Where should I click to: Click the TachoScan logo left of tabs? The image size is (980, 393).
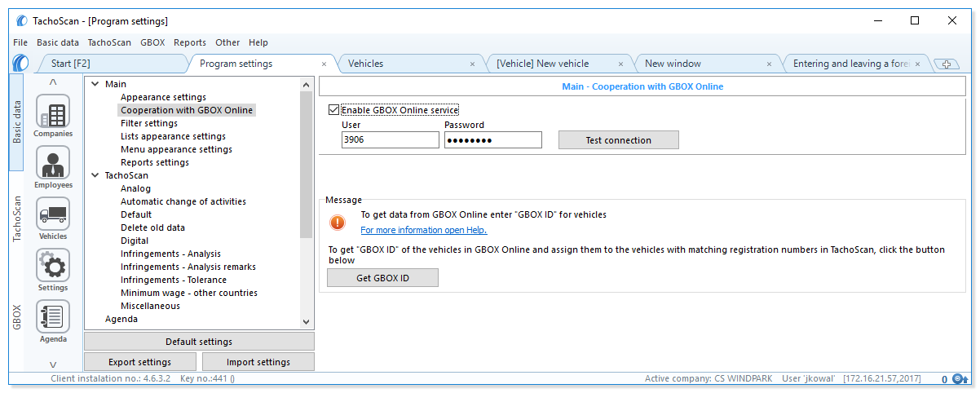(20, 63)
